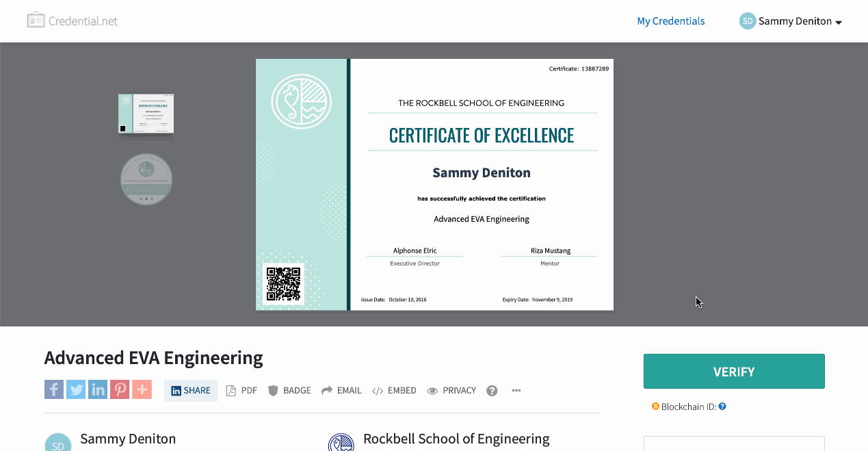The height and width of the screenshot is (451, 868).
Task: Get the EMBED code
Action: pos(394,391)
